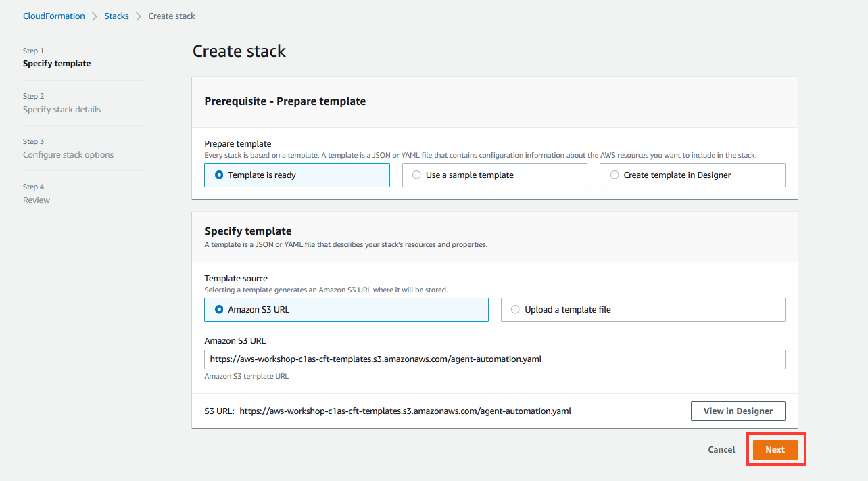This screenshot has height=481, width=868.
Task: Click the Cancel button
Action: pos(721,450)
